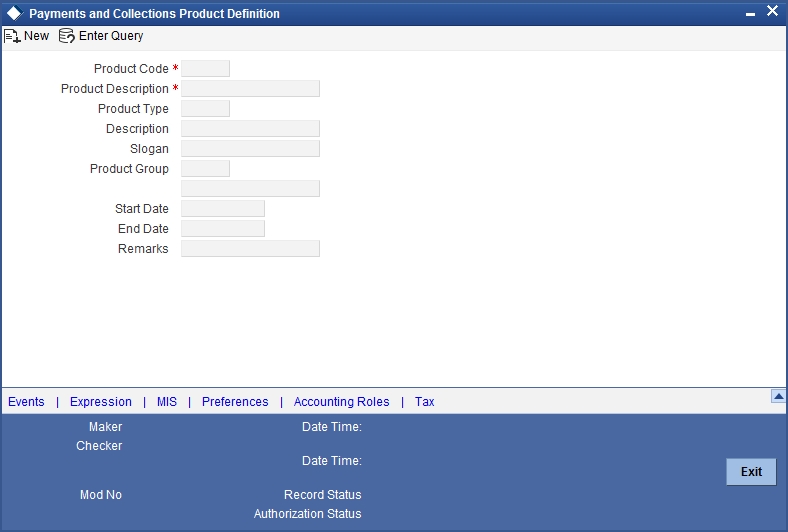Click the Enter Query toolbar label
This screenshot has height=532, width=788.
[111, 36]
